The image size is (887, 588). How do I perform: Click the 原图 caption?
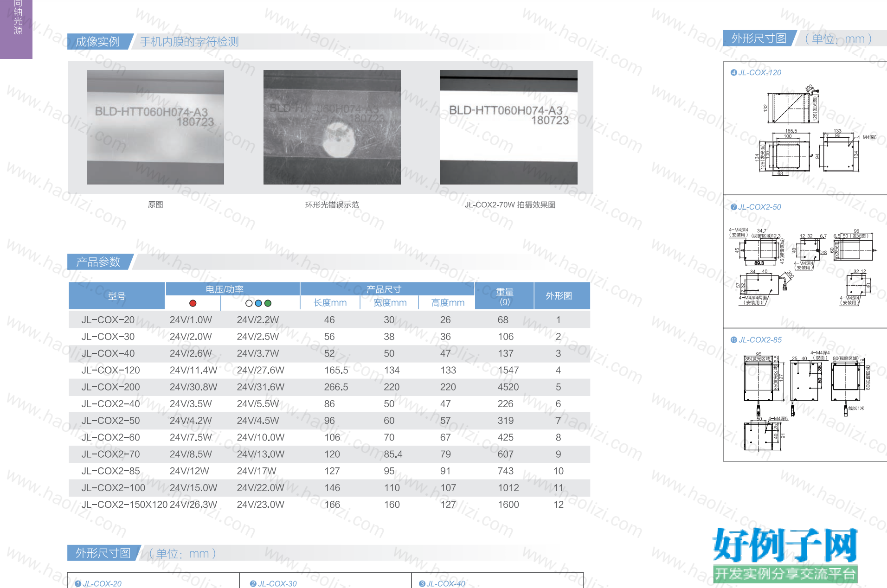click(155, 205)
